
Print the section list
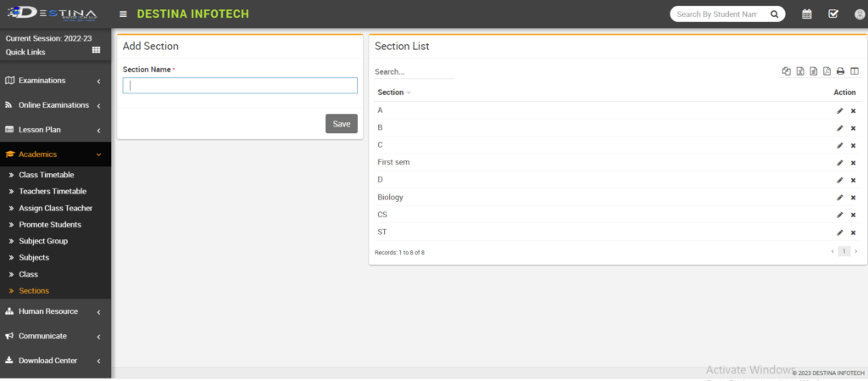coord(840,71)
